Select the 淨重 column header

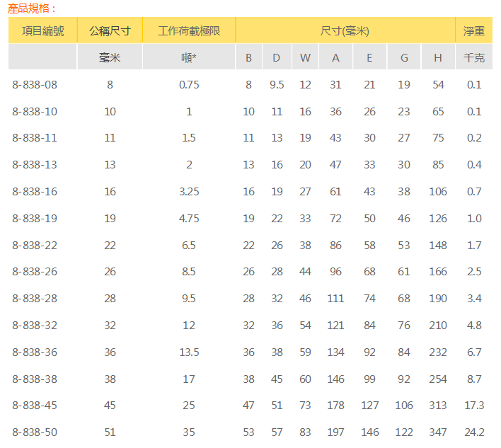click(474, 31)
